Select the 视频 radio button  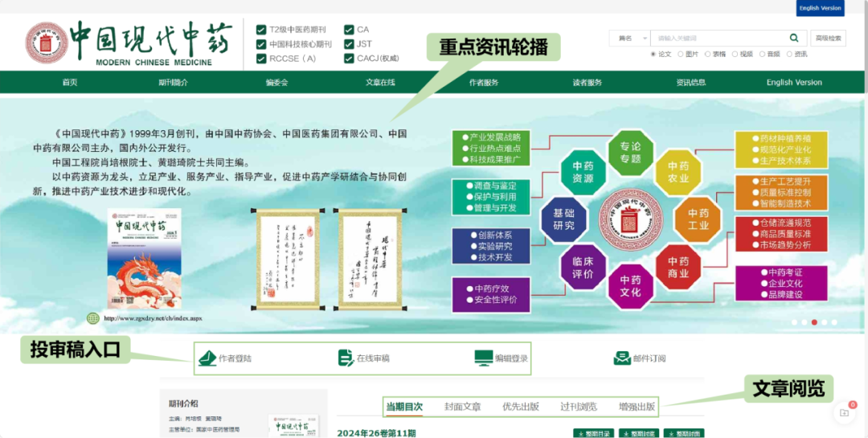[735, 54]
